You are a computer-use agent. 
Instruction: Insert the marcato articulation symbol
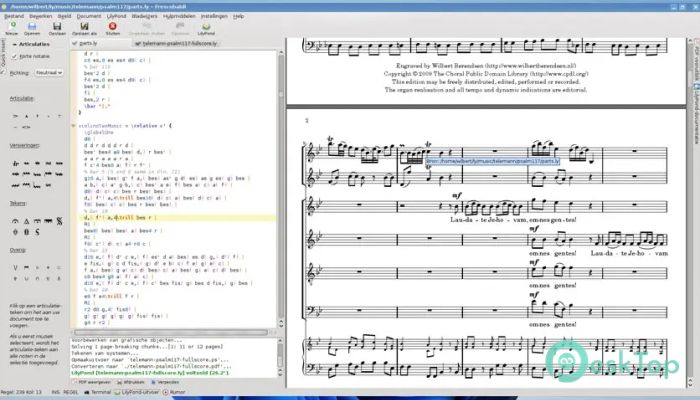26,116
